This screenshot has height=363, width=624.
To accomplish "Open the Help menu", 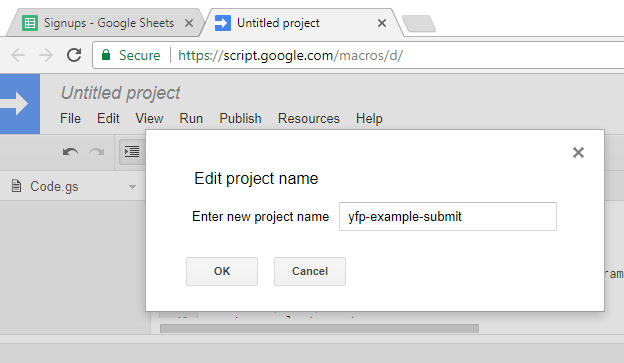I will [x=369, y=118].
